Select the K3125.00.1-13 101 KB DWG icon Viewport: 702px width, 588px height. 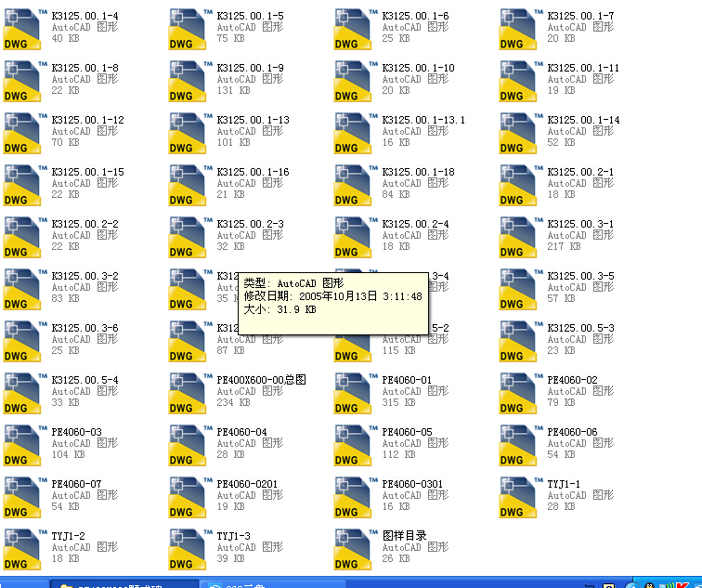coord(188,133)
